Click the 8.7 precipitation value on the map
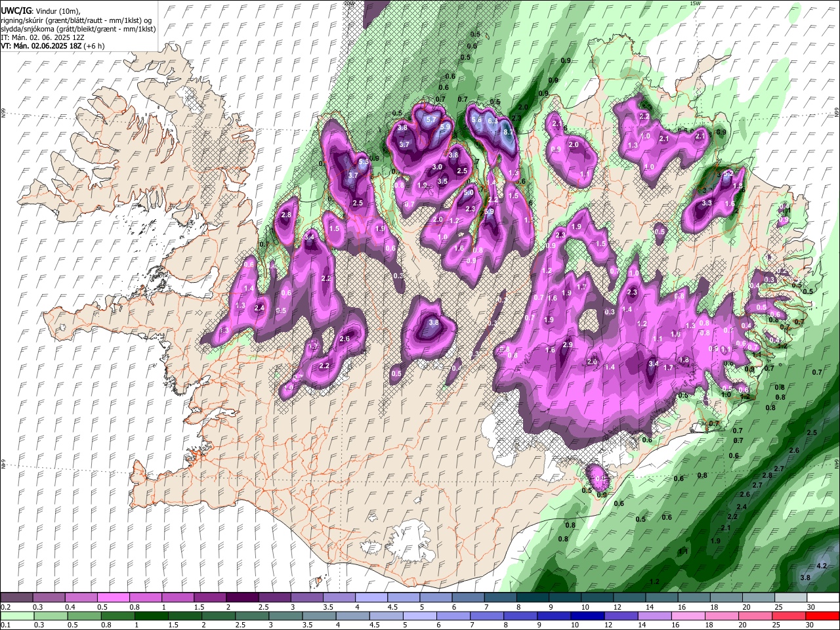 click(x=508, y=132)
